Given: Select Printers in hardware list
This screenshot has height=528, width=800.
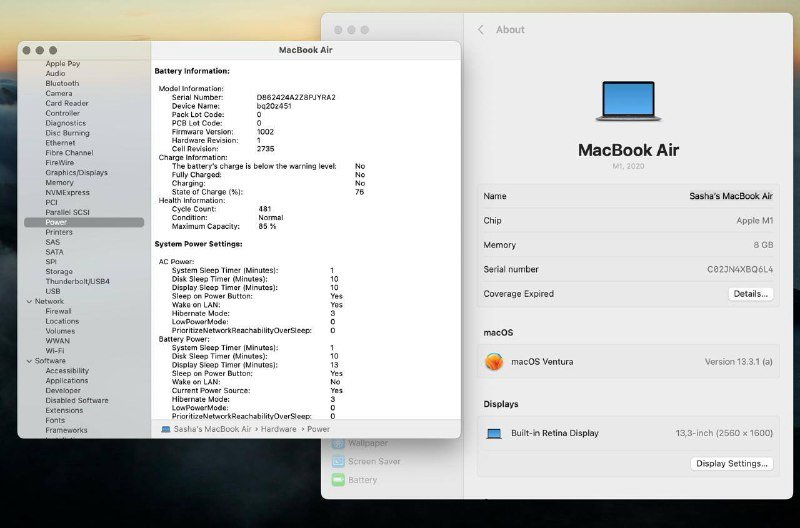Looking at the screenshot, I should (59, 232).
